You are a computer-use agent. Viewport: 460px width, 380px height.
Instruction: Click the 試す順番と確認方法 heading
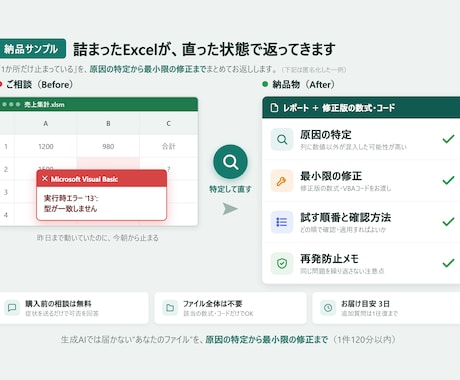pyautogui.click(x=345, y=217)
